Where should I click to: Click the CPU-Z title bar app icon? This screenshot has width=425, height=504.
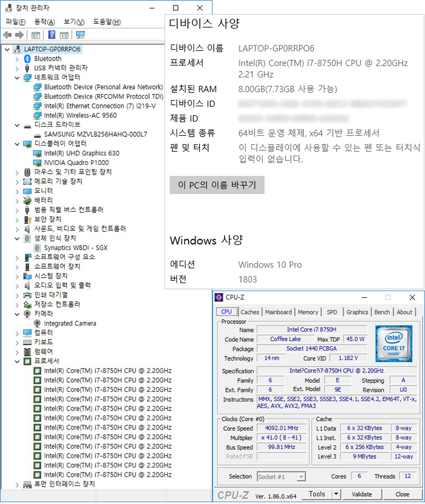pyautogui.click(x=219, y=297)
